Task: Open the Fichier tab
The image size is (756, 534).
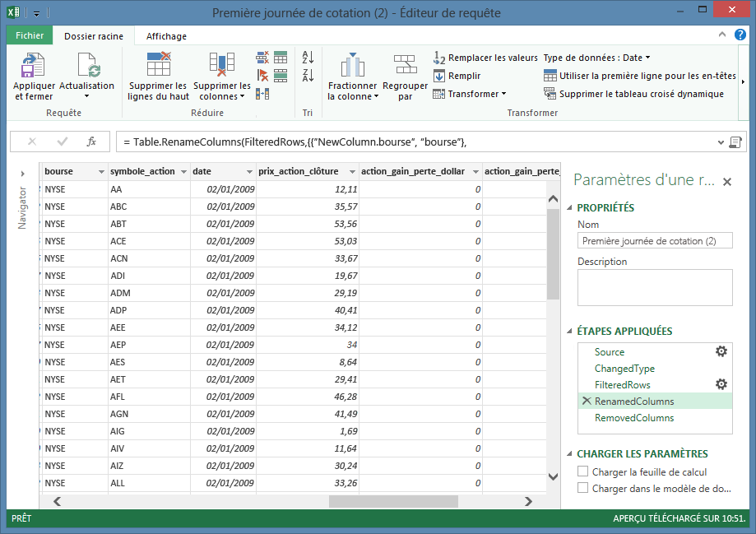Action: click(x=30, y=36)
